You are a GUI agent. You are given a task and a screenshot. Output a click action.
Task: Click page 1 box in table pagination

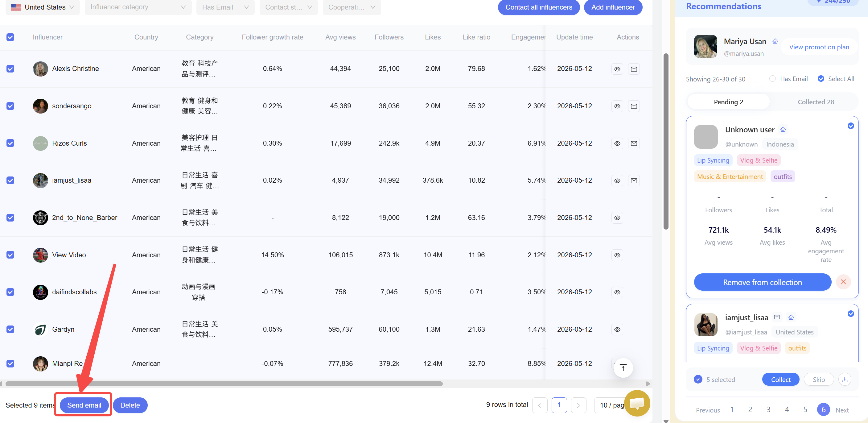pyautogui.click(x=559, y=405)
